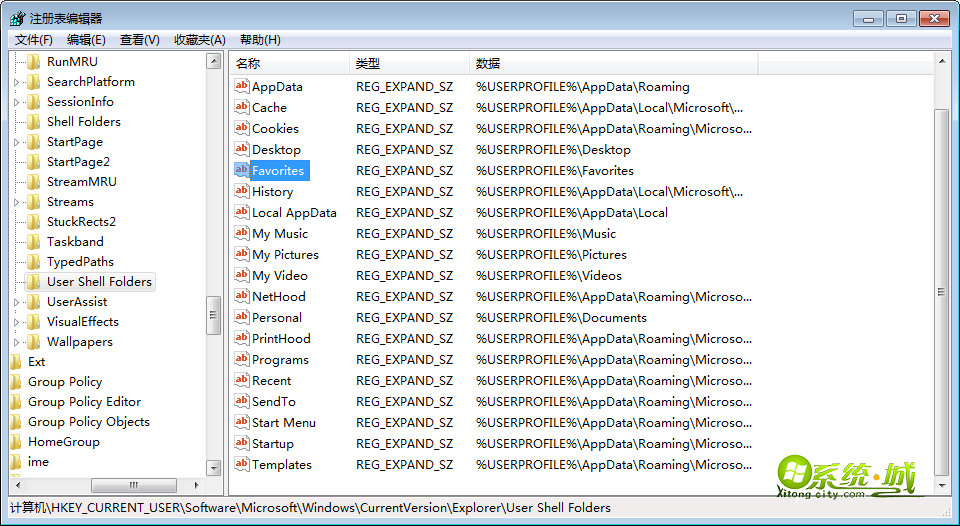The image size is (960, 526).
Task: Click the registry path in status bar
Action: click(310, 508)
